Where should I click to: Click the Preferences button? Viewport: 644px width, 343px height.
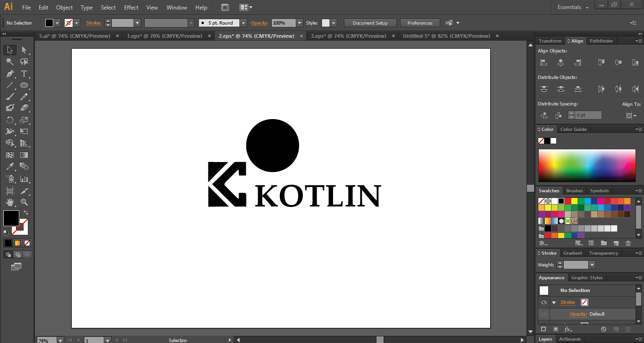pos(420,23)
